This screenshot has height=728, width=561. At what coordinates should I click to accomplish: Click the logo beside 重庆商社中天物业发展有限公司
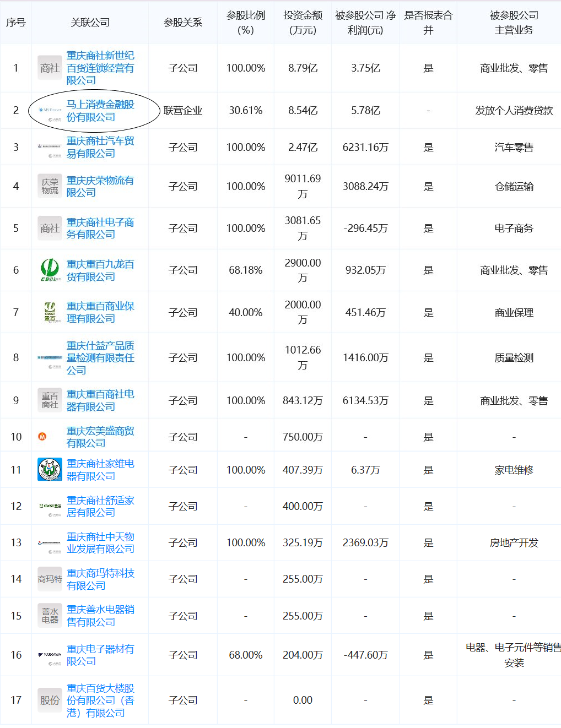pos(50,543)
